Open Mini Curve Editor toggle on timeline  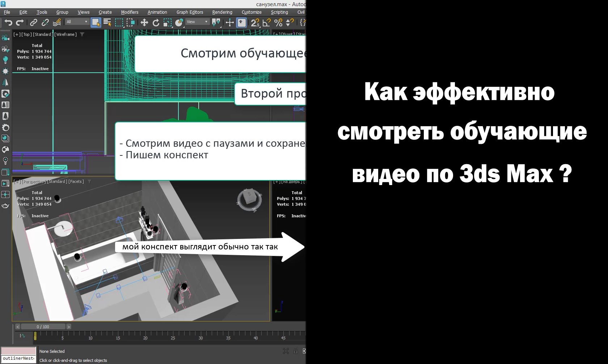pyautogui.click(x=22, y=336)
